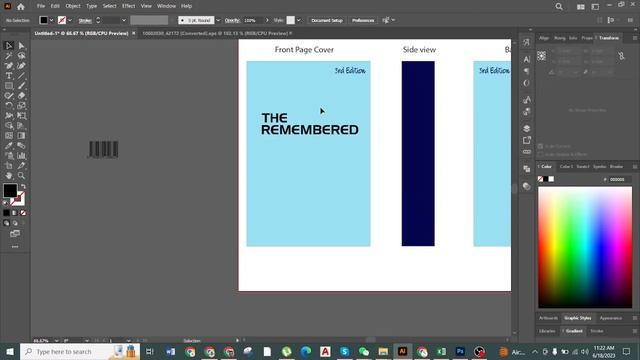Choose the Magic Wand tool
This screenshot has width=640, height=360.
point(9,56)
